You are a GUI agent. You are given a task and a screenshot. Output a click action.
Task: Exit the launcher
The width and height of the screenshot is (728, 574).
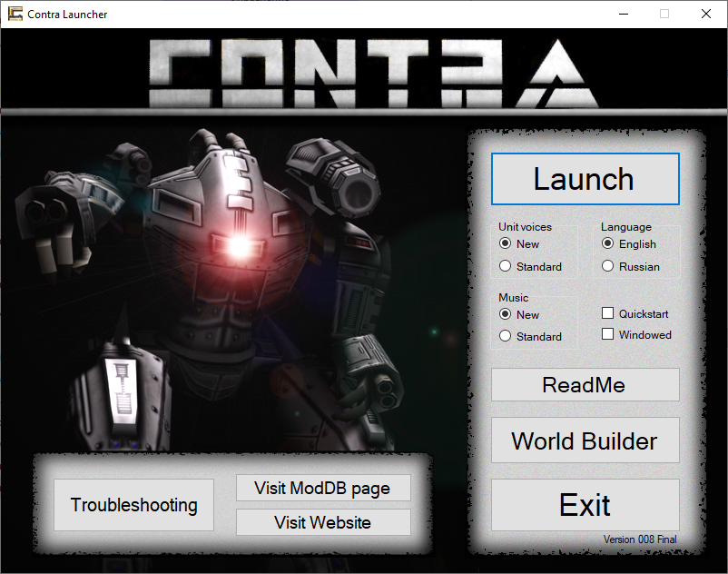coord(585,505)
